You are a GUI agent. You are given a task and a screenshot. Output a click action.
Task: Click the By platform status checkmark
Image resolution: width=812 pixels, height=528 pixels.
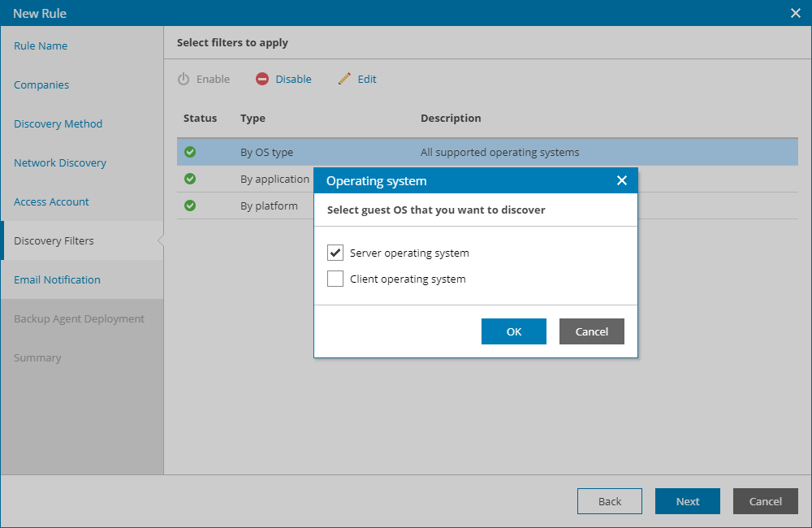click(x=190, y=206)
